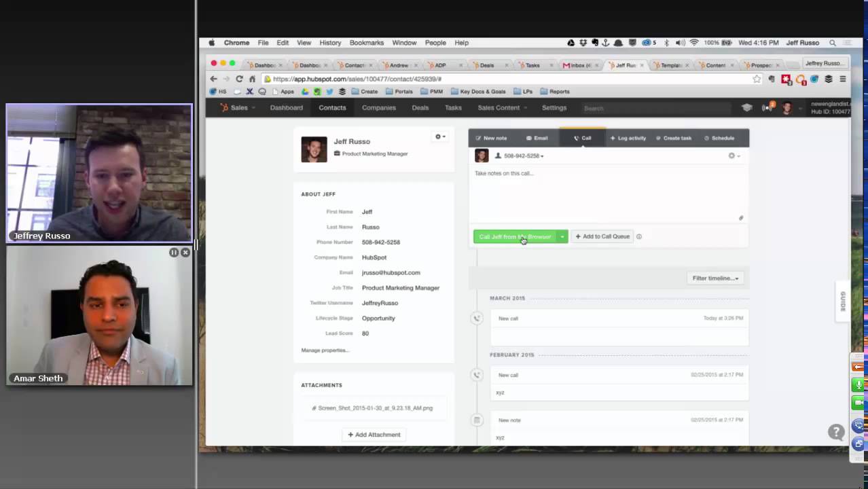The width and height of the screenshot is (868, 489).
Task: Go to Dashboard in HubSpot nav
Action: coord(286,107)
